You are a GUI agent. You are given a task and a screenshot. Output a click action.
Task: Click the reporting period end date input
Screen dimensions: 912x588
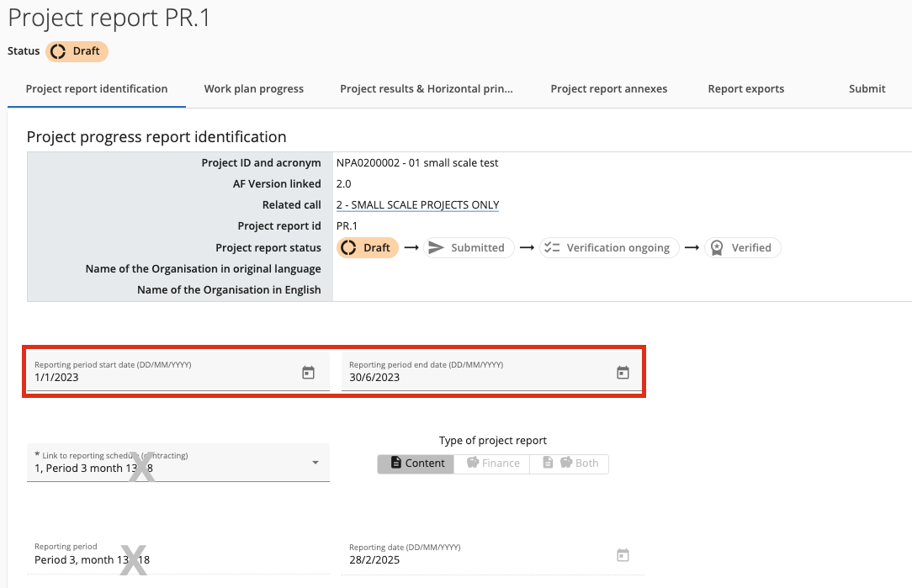(x=475, y=378)
